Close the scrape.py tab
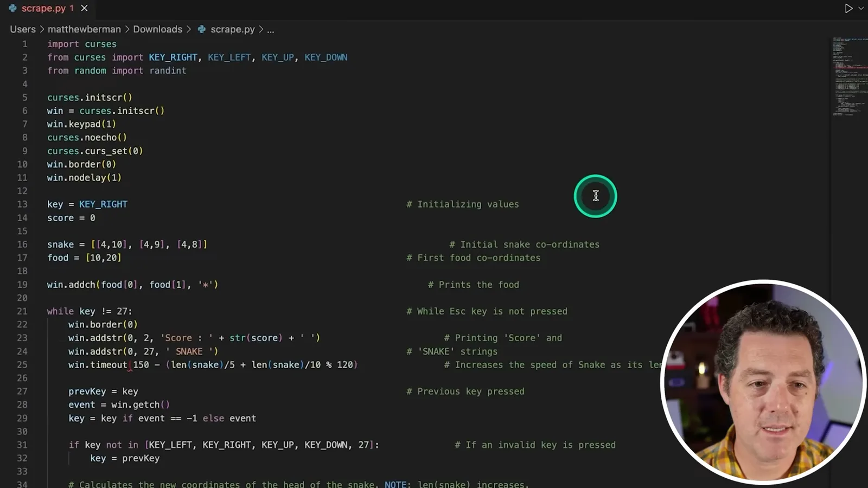 pyautogui.click(x=84, y=8)
